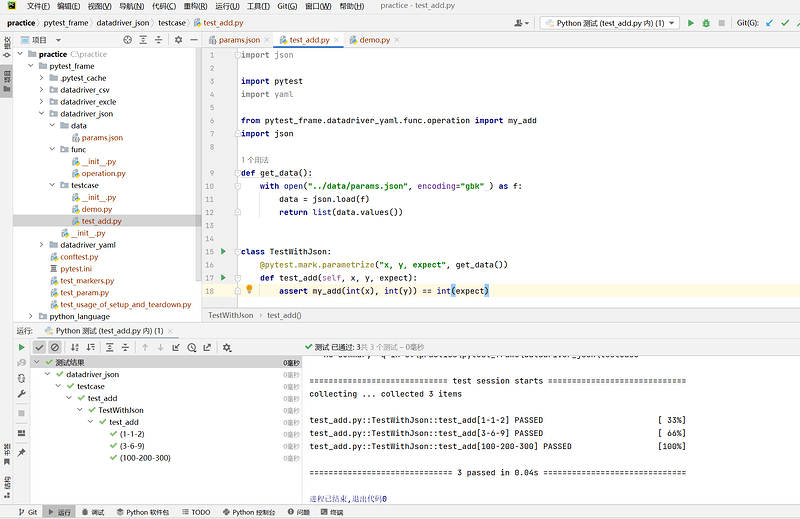Image resolution: width=800 pixels, height=519 pixels.
Task: Open the Git(G) menu
Action: pos(287,6)
